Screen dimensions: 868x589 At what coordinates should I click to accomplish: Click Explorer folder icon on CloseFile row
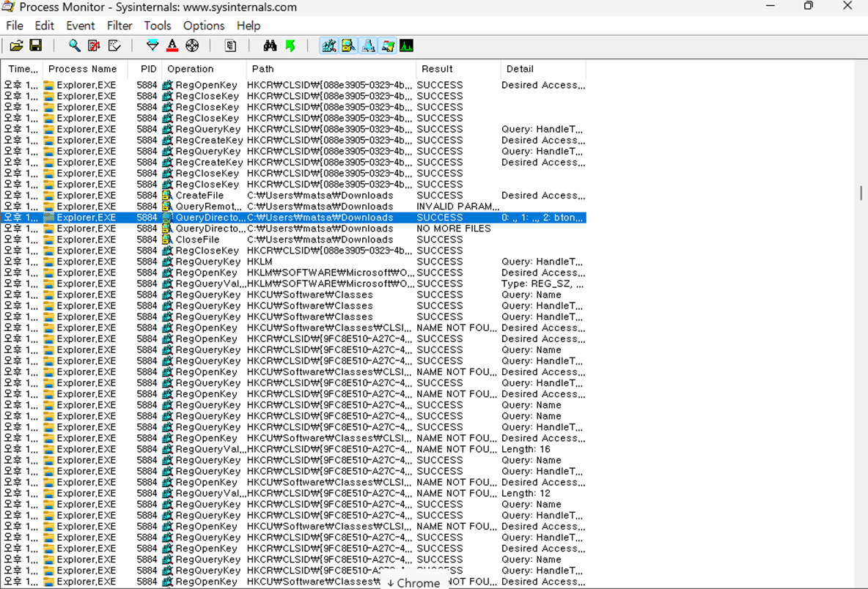[49, 240]
